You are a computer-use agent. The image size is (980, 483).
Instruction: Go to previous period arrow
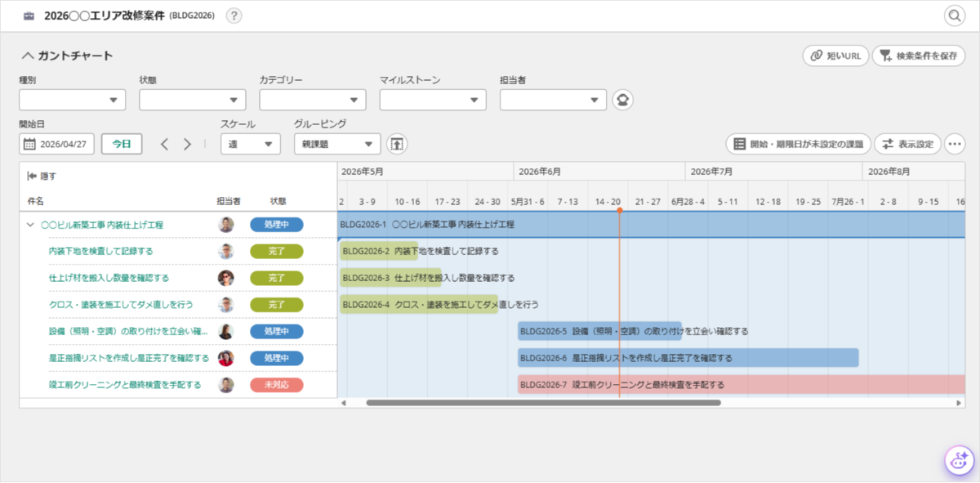164,144
